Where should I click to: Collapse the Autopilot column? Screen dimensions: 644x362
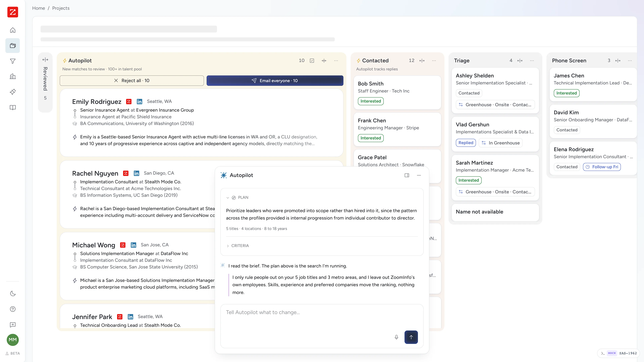(324, 61)
